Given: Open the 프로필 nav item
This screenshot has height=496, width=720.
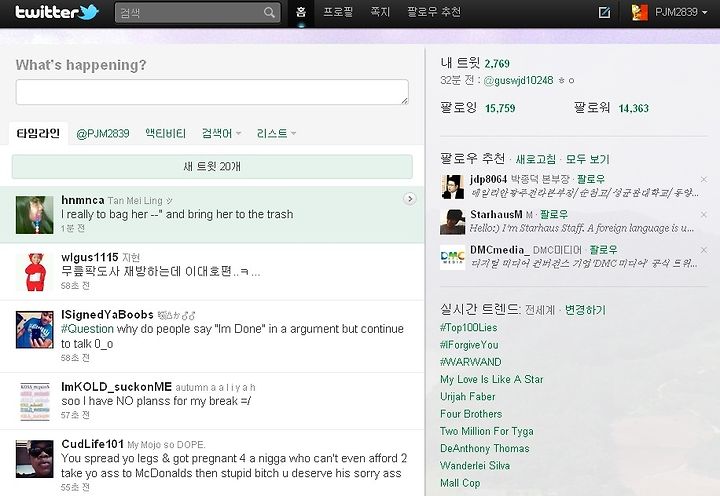Looking at the screenshot, I should click(x=338, y=12).
